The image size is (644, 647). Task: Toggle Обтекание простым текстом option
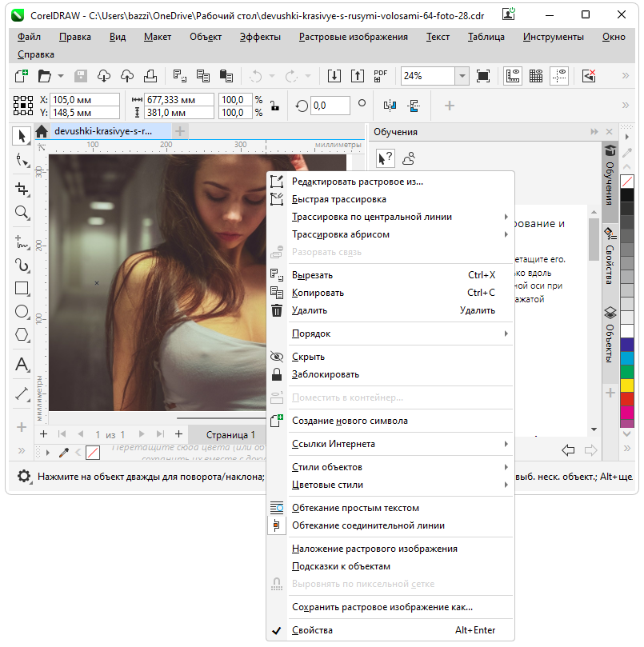[390, 508]
